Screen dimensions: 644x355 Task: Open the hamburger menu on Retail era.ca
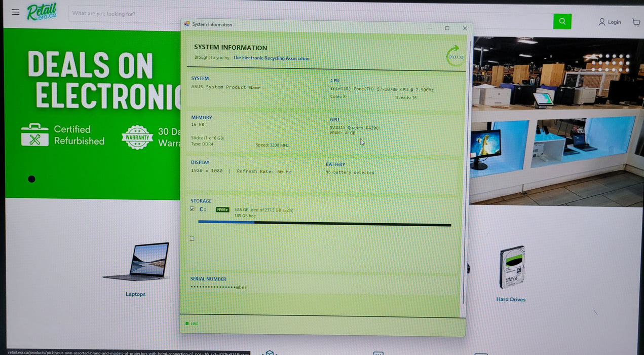tap(16, 12)
